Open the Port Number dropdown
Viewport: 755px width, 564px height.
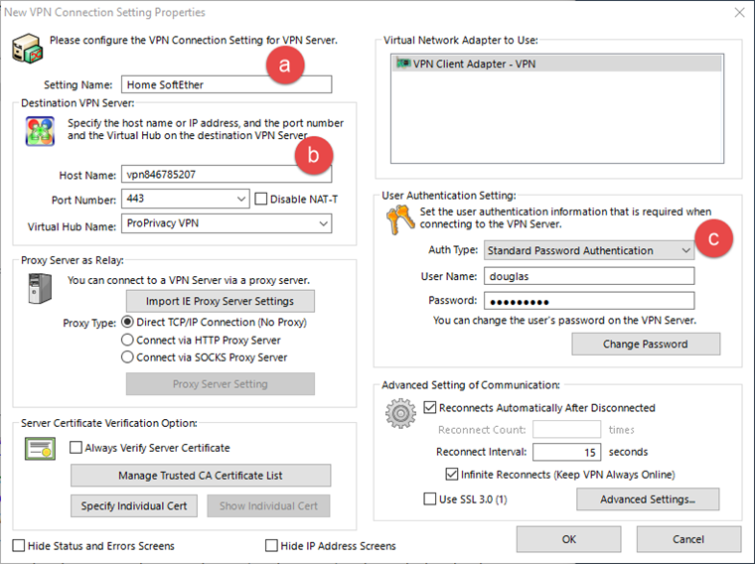coord(240,199)
